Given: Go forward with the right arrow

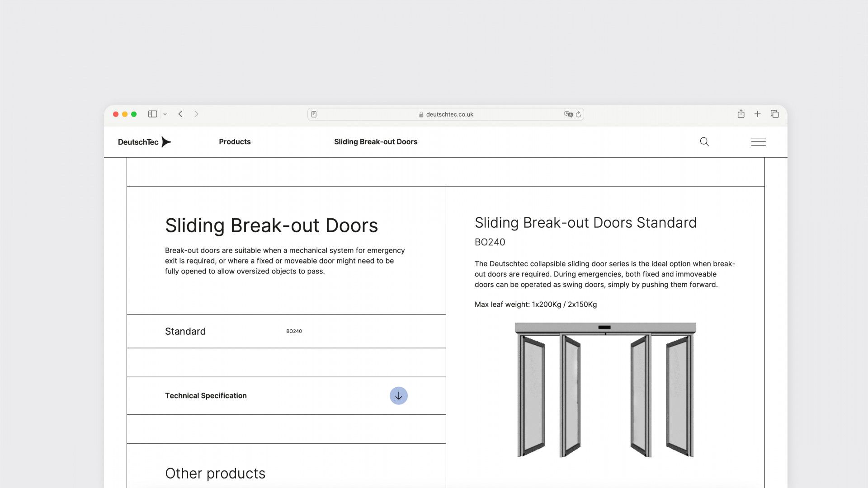Looking at the screenshot, I should click(x=196, y=114).
